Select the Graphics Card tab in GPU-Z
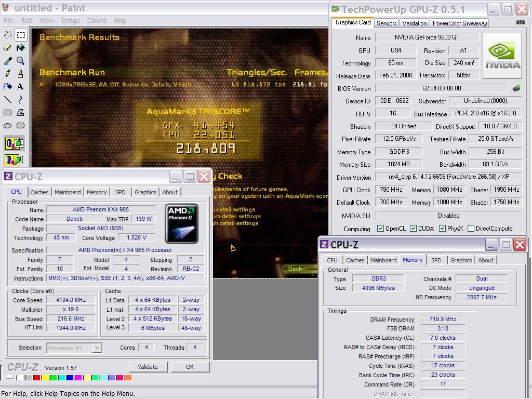 353,22
